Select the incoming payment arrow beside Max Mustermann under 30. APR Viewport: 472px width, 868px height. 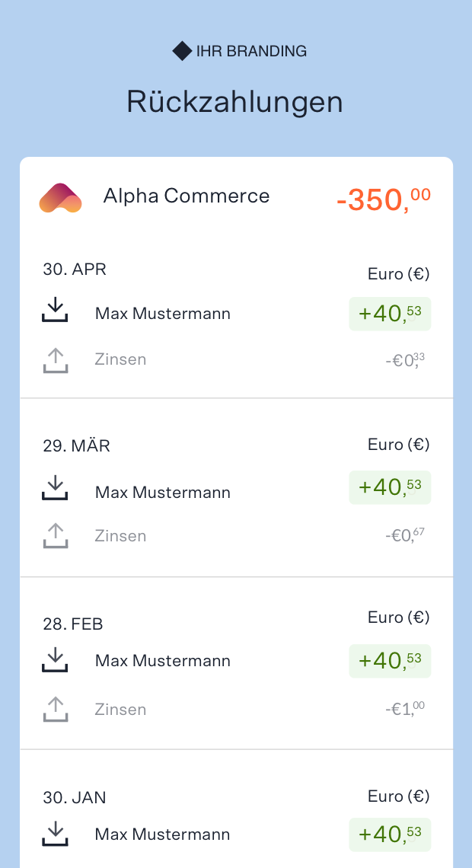[x=54, y=309]
